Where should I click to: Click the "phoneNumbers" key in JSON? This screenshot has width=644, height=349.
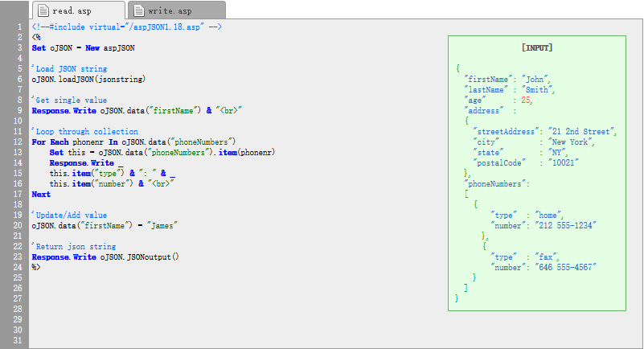click(494, 184)
